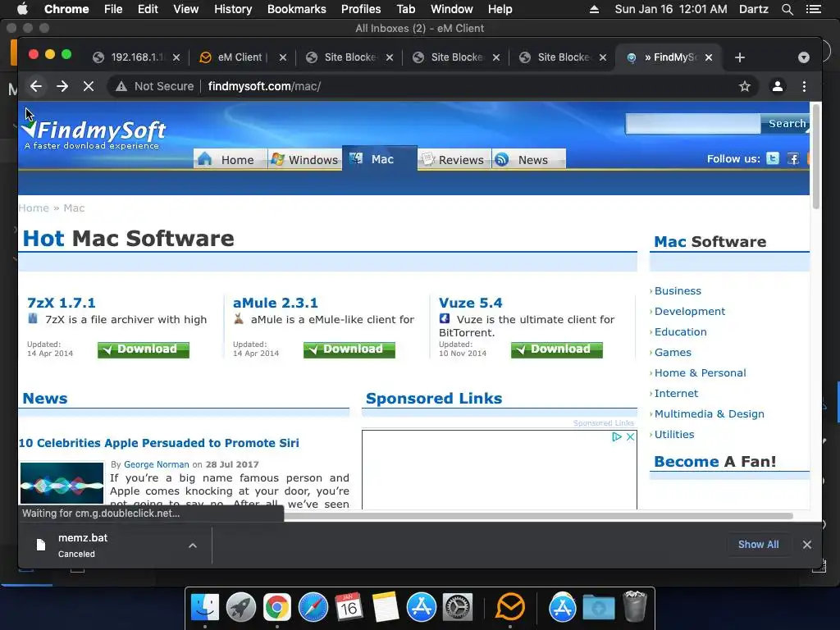The width and height of the screenshot is (840, 630).
Task: Download Vuze 5.4
Action: tap(557, 349)
